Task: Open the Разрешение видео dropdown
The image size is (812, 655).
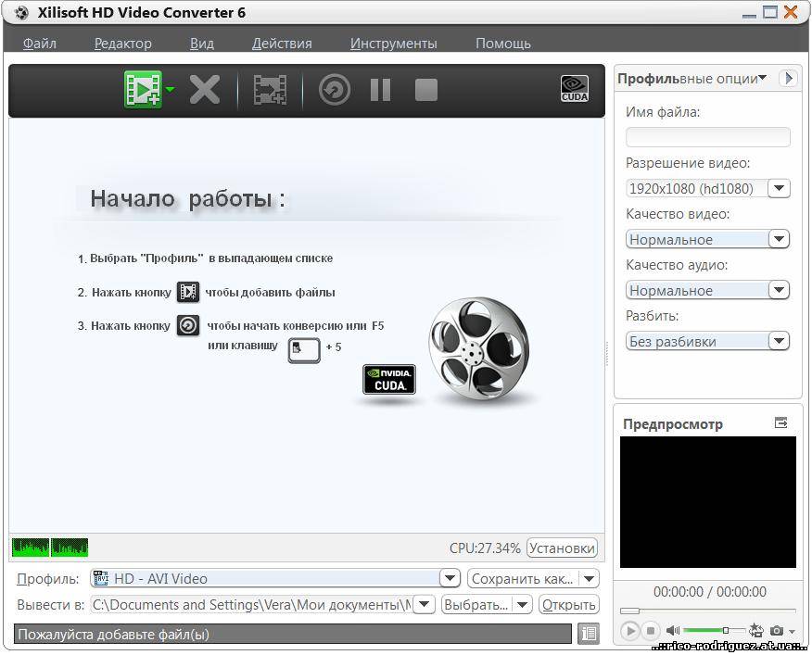Action: 780,188
